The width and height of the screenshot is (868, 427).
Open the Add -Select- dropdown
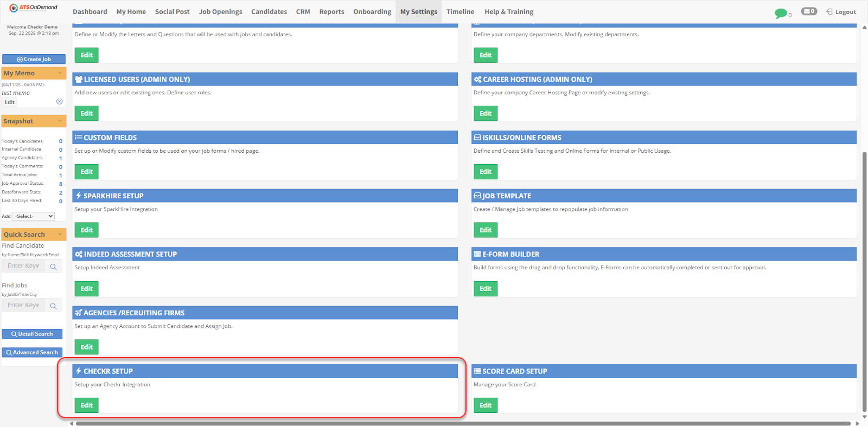pos(34,216)
